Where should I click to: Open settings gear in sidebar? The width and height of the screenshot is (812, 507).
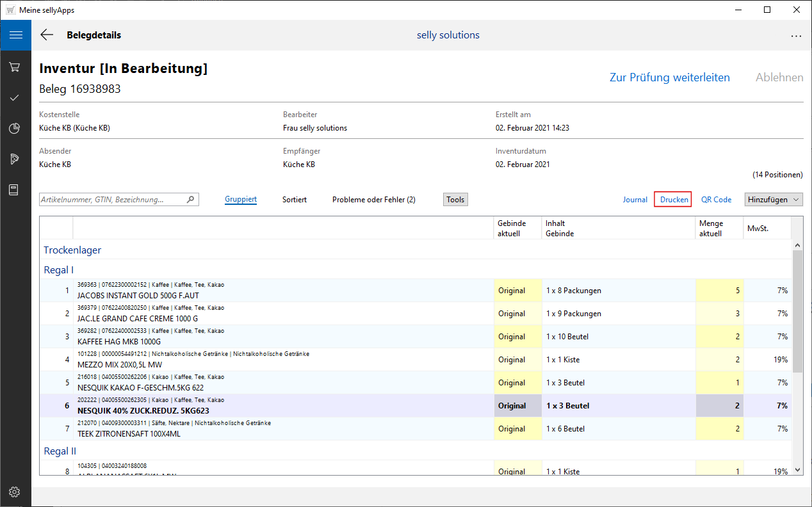15,492
